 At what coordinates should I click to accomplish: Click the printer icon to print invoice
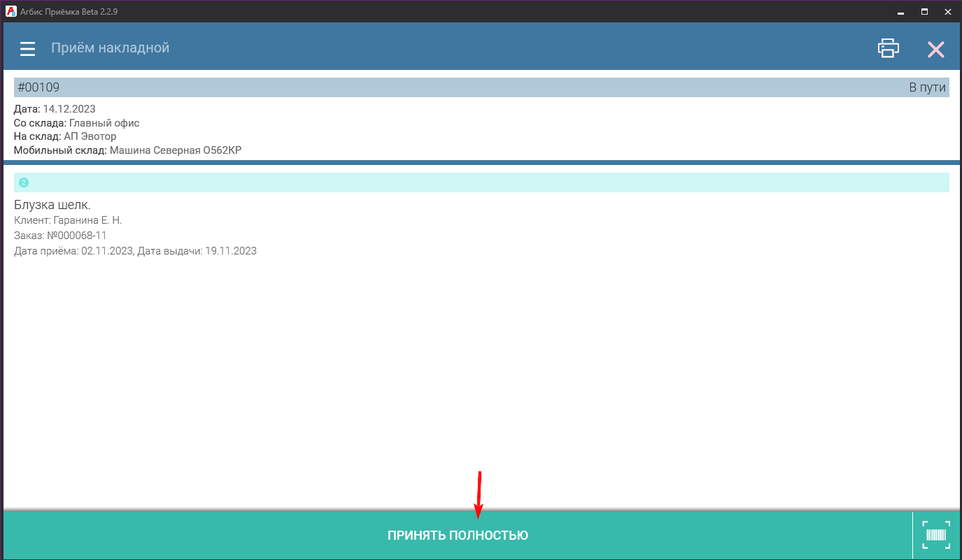pyautogui.click(x=889, y=48)
